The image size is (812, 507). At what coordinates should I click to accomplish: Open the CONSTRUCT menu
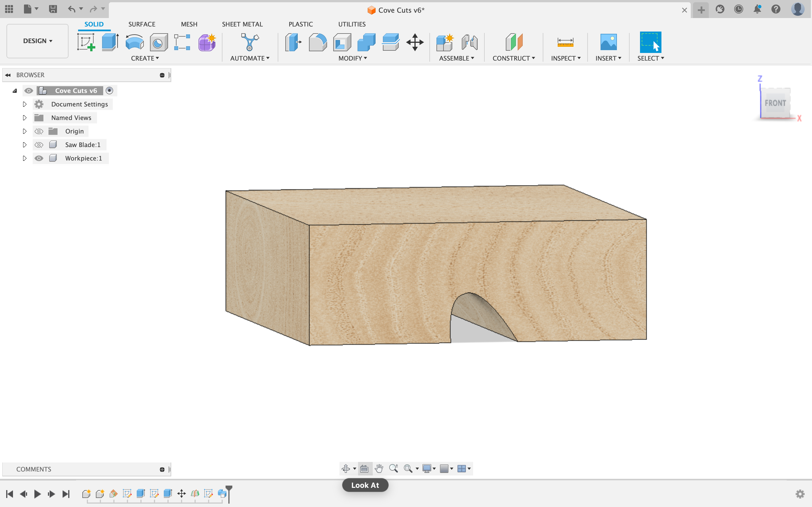(513, 58)
